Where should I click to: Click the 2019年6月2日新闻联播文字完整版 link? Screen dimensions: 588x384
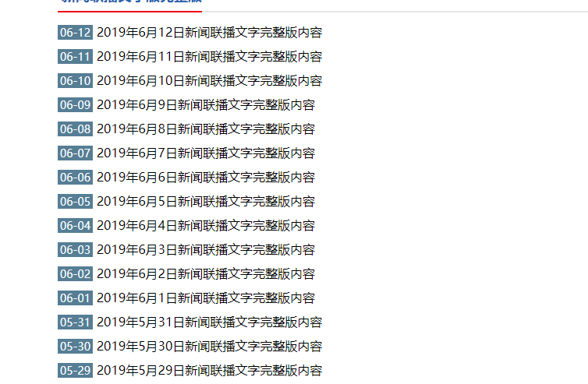tap(206, 274)
